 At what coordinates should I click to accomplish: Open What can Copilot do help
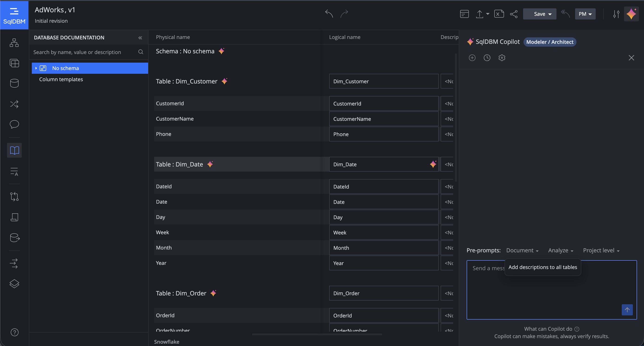(x=552, y=329)
